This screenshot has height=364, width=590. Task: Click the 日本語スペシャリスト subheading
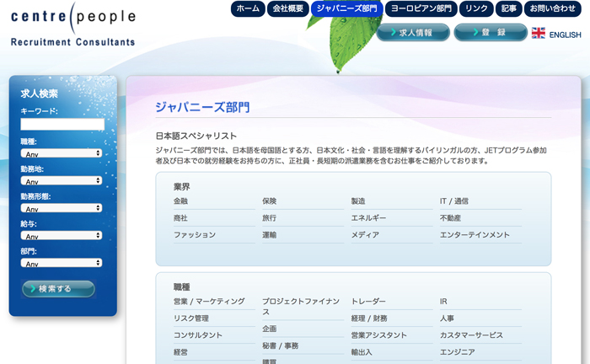click(196, 136)
